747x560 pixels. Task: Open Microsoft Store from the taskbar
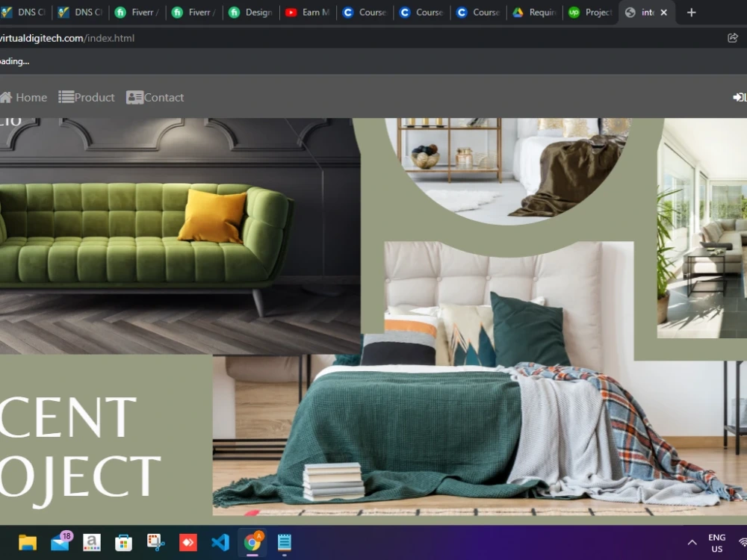(123, 542)
